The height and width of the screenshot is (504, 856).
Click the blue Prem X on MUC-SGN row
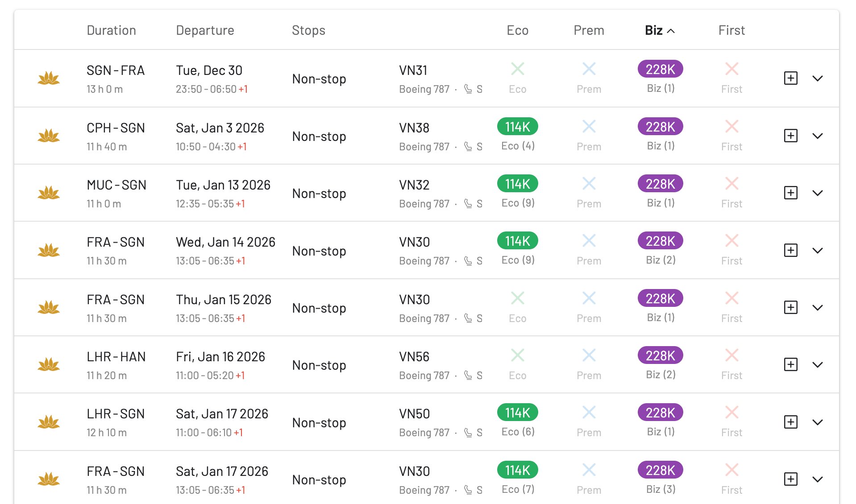[x=589, y=183]
